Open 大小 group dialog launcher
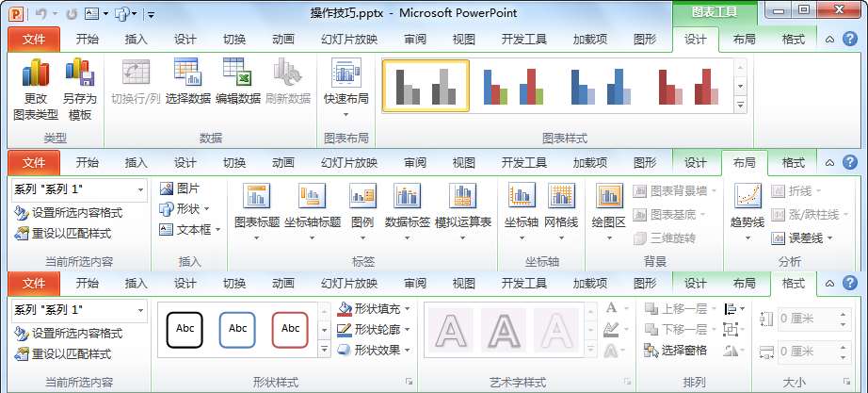 tap(847, 382)
